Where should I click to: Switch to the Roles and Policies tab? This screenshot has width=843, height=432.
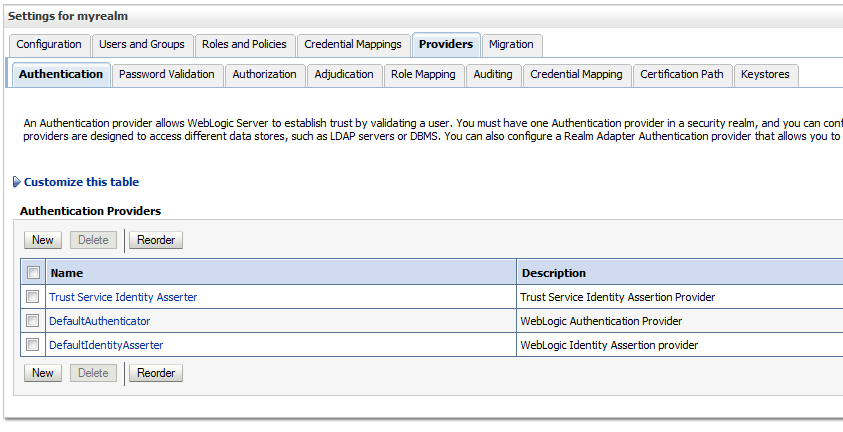[244, 45]
